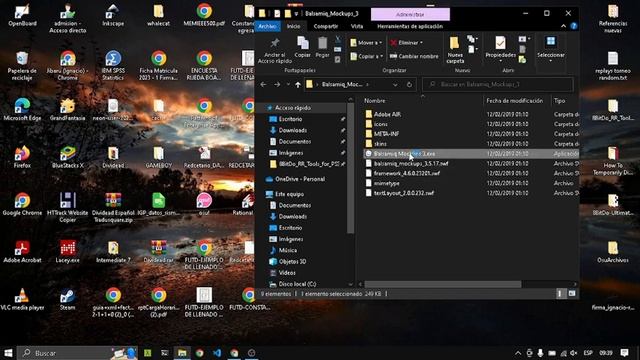Image resolution: width=640 pixels, height=360 pixels.
Task: Select the textLayout swf file
Action: (x=404, y=193)
